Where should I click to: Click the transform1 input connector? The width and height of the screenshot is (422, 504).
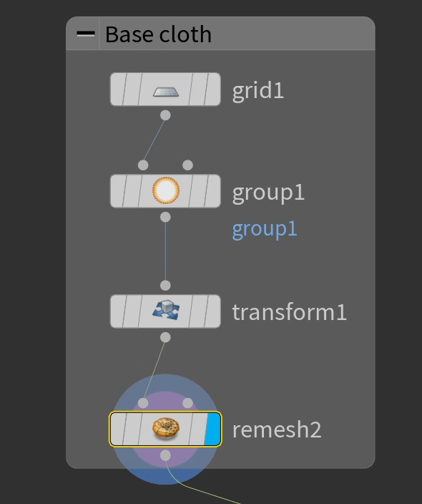pyautogui.click(x=165, y=285)
